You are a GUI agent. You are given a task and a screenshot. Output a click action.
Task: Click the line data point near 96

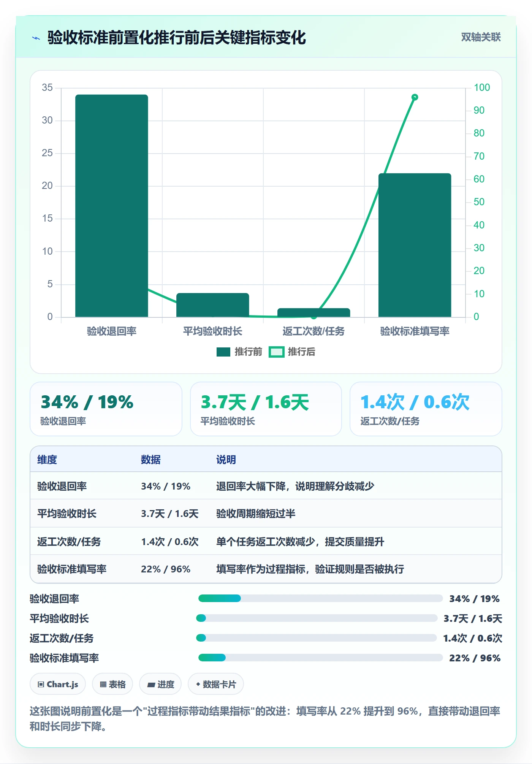[x=415, y=97]
